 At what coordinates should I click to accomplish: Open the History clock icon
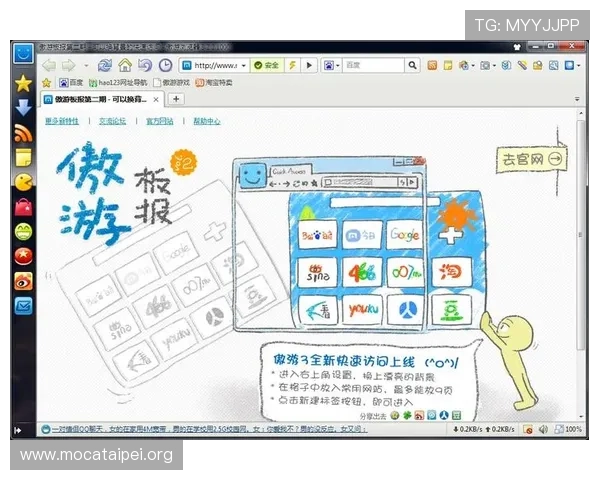pyautogui.click(x=165, y=65)
